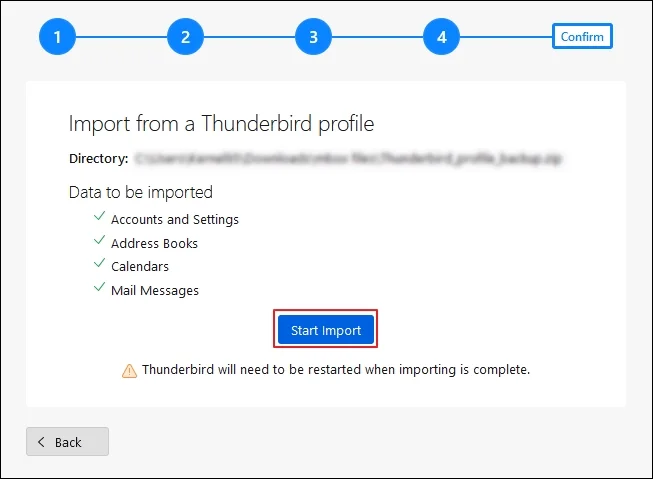Click the check mark beside Calendars
This screenshot has width=653, height=479.
(x=100, y=263)
